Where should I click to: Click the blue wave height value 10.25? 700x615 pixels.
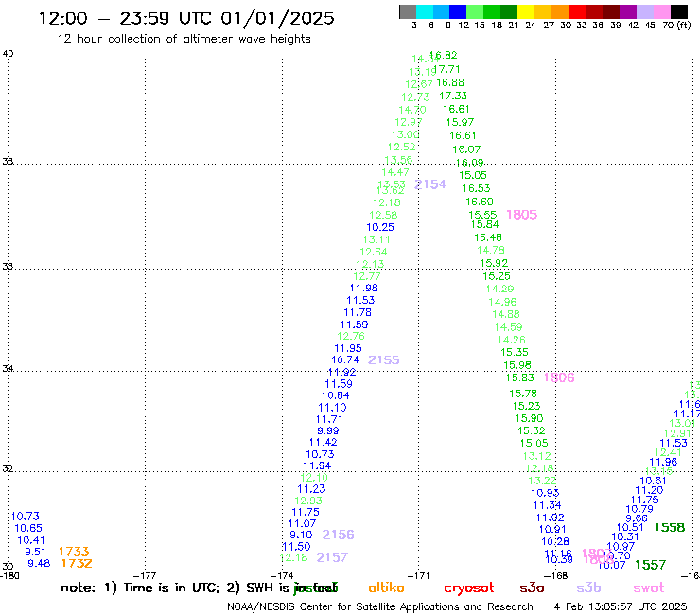380,227
